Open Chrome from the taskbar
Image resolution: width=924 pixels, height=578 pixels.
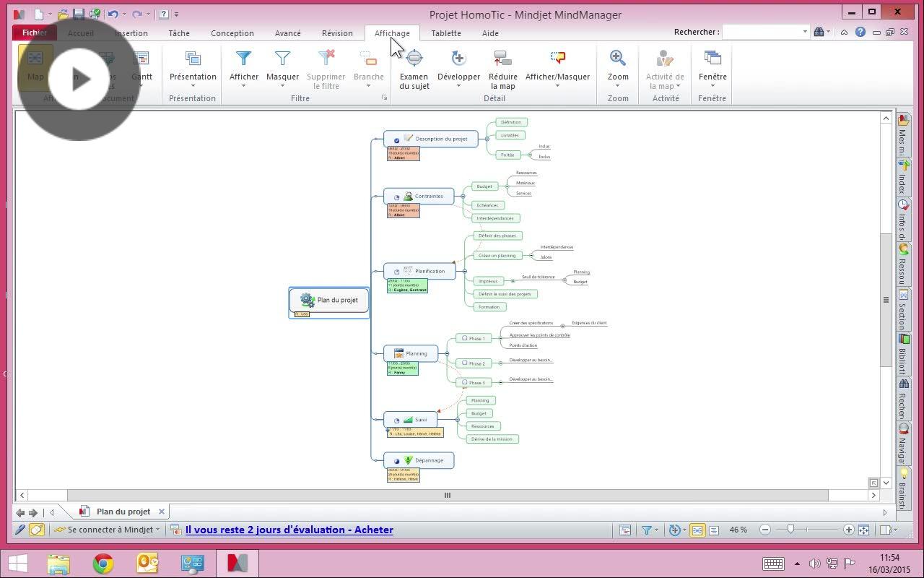103,564
